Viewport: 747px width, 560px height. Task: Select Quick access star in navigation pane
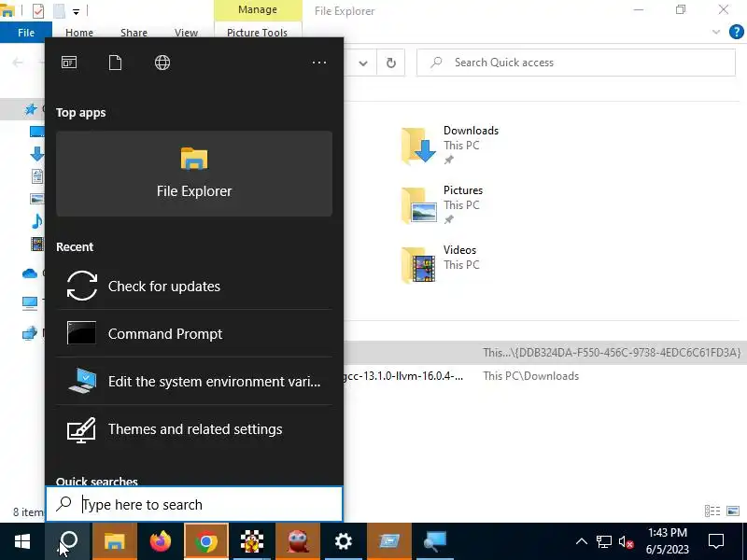pyautogui.click(x=31, y=109)
